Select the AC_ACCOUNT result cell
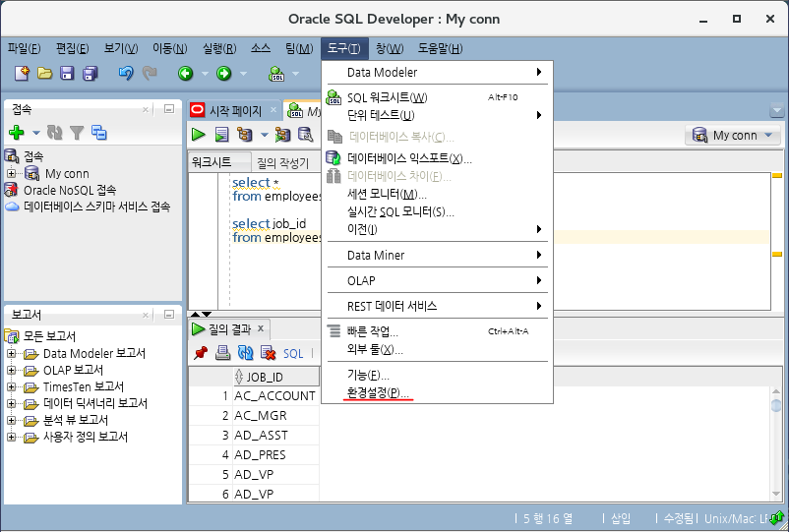Viewport: 789px width, 532px height. tap(275, 396)
